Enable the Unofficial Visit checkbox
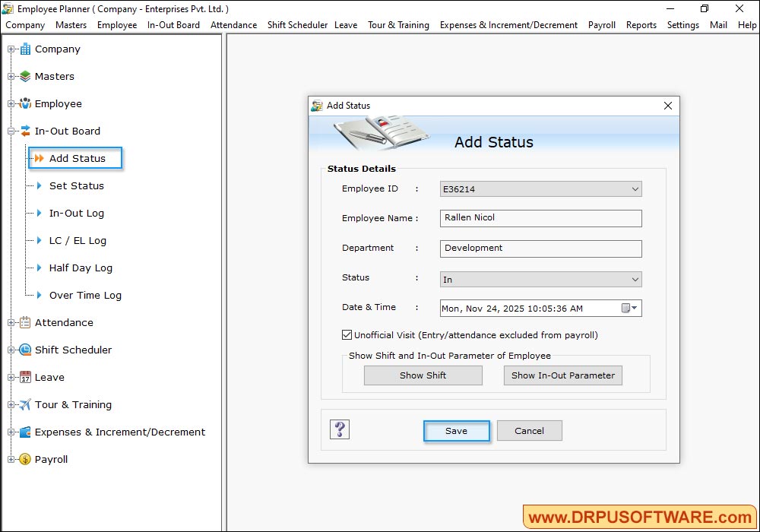Screen dimensions: 760x532 pyautogui.click(x=347, y=335)
